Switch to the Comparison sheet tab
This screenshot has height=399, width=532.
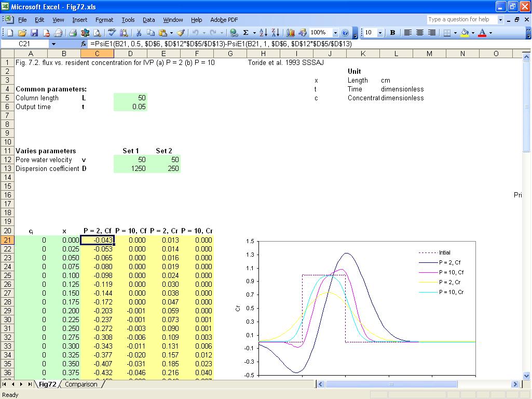(81, 384)
